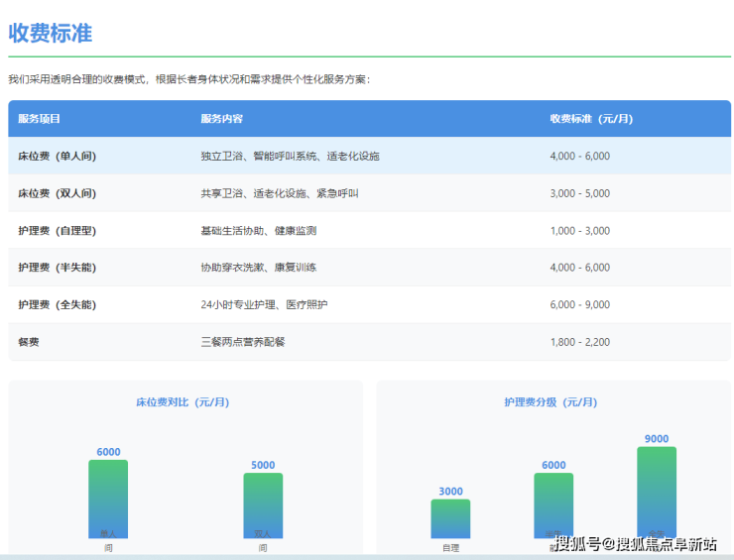Image resolution: width=734 pixels, height=560 pixels.
Task: Select the 1,800 - 2,200 price cell
Action: pos(579,342)
